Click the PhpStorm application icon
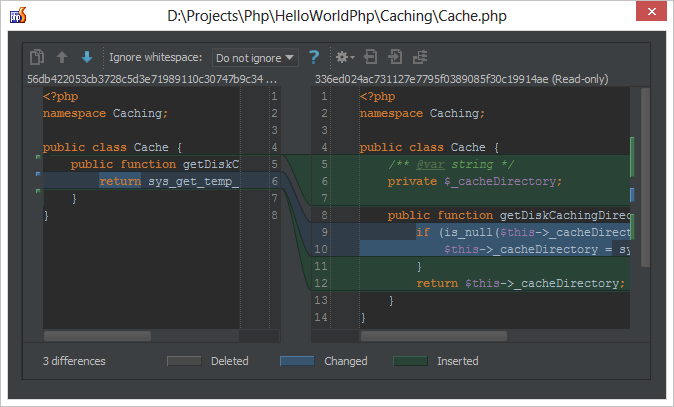 point(18,15)
